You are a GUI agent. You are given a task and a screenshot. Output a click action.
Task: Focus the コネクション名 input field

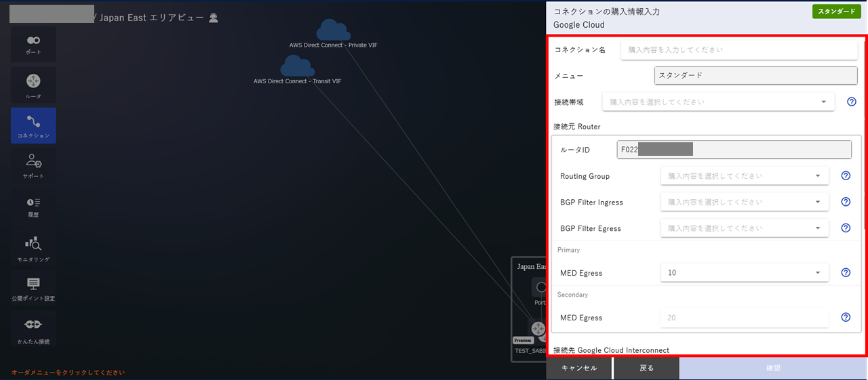(x=739, y=49)
